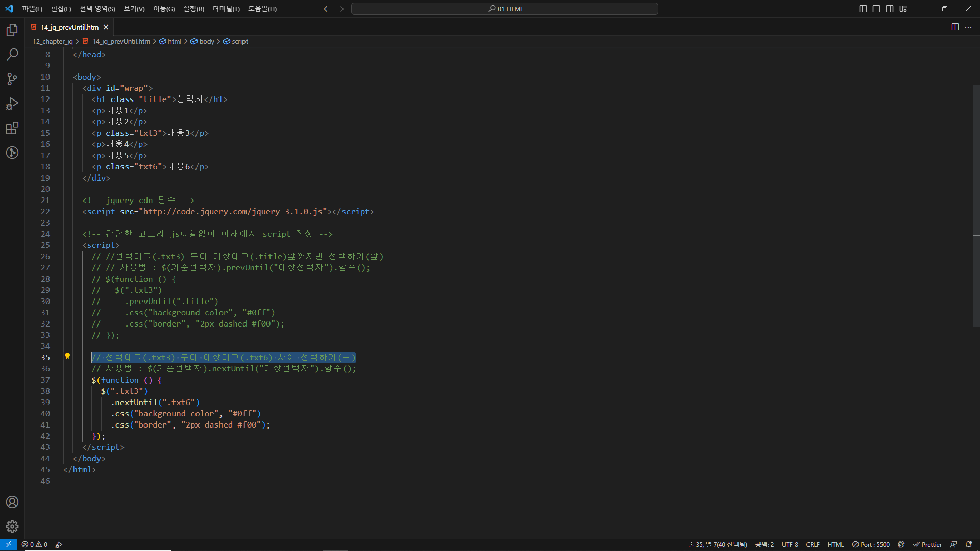Open the Extensions view
Viewport: 980px width, 551px height.
[12, 128]
